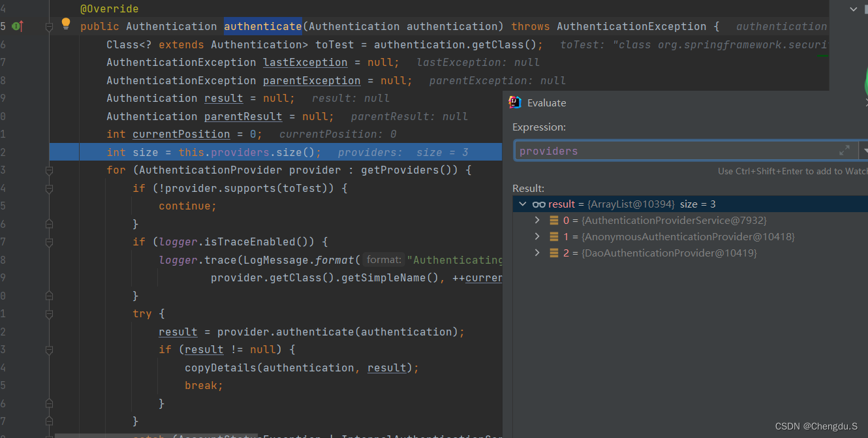Click field icon of DaoAuthenticationProvider entry

pyautogui.click(x=554, y=253)
